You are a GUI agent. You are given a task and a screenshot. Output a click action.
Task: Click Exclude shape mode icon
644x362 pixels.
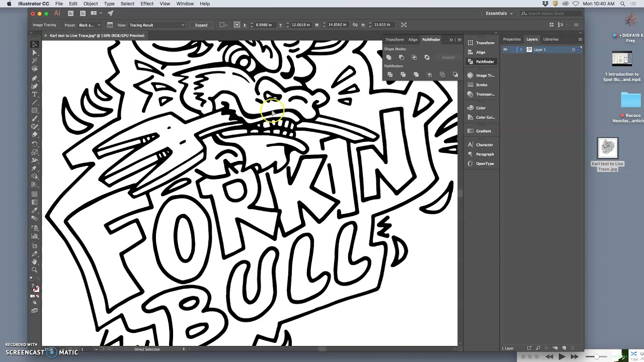pyautogui.click(x=427, y=57)
